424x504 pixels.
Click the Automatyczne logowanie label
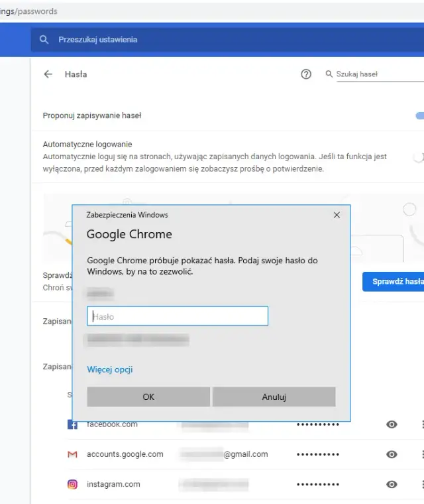[x=87, y=145]
